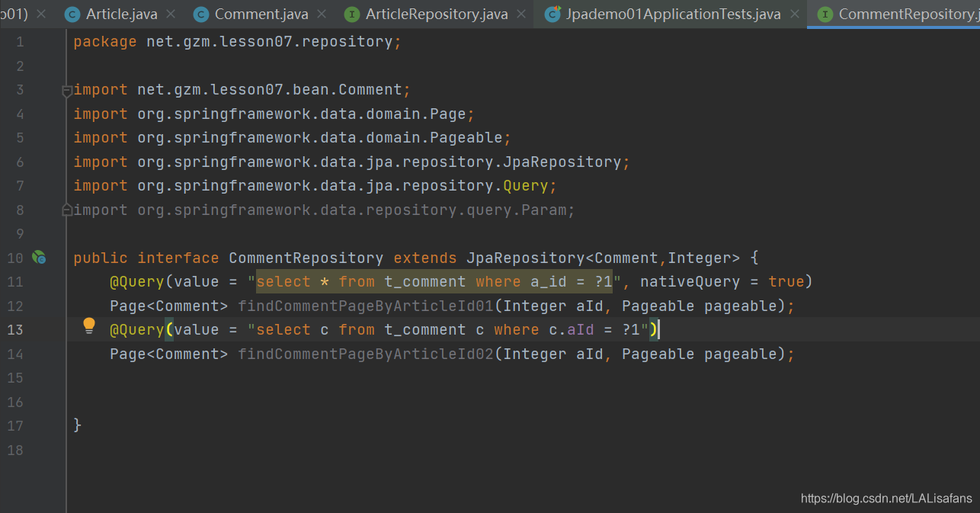Close the cut-off leftmost tab ending in 01)
The height and width of the screenshot is (513, 980).
41,14
